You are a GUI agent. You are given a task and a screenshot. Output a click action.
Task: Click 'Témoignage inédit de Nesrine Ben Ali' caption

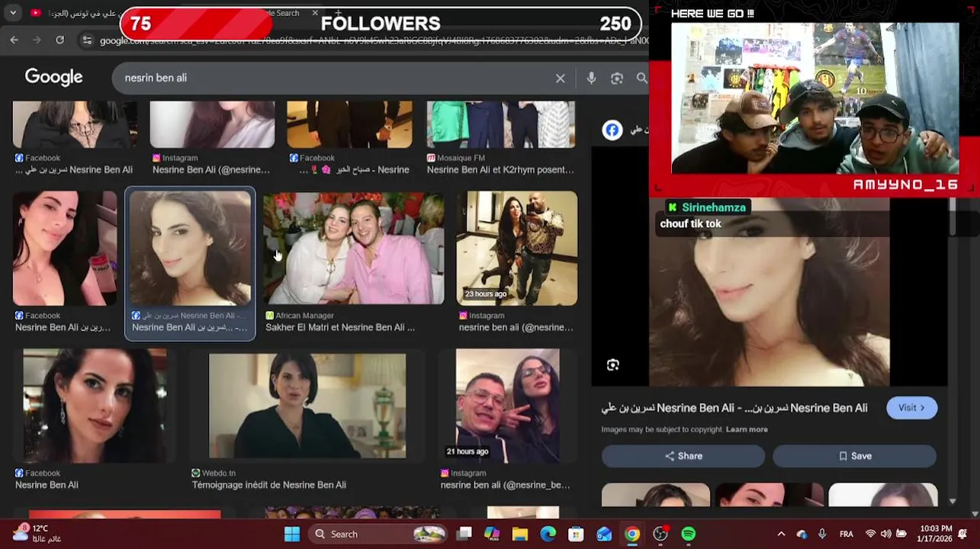[269, 485]
